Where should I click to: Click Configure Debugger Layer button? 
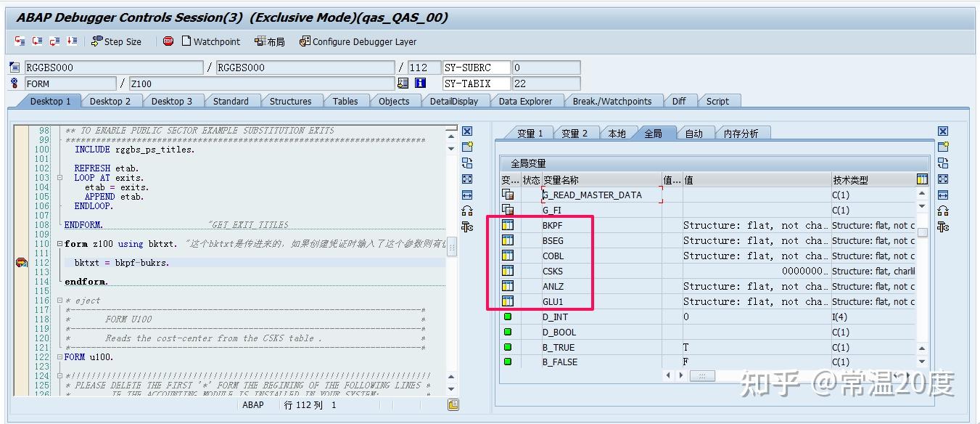(x=358, y=41)
